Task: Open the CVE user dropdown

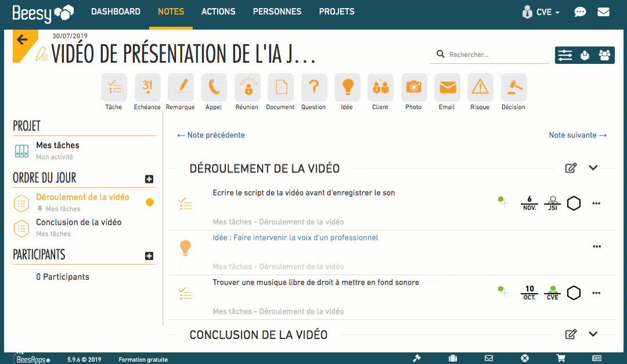Action: click(542, 12)
